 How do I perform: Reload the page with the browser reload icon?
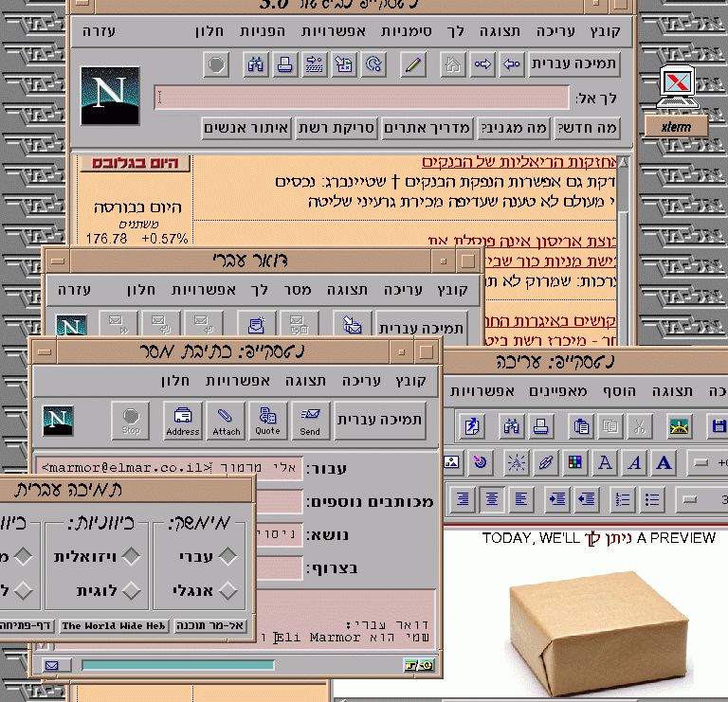[x=373, y=64]
